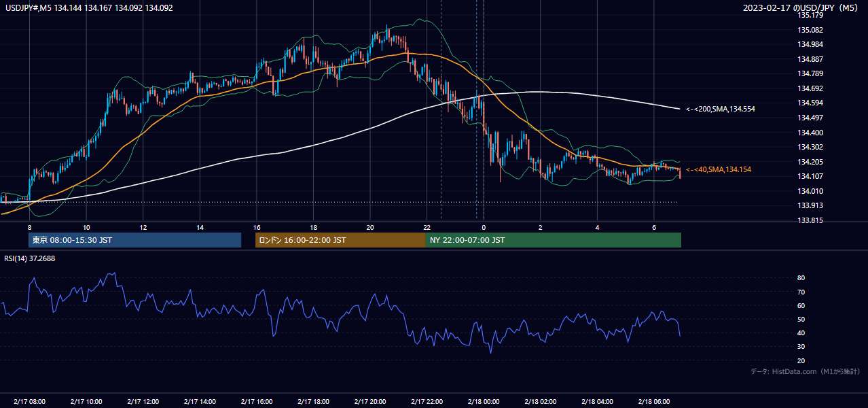This screenshot has height=408, width=868.
Task: Click the USDJPY#,M5 symbol header text
Action: point(88,8)
